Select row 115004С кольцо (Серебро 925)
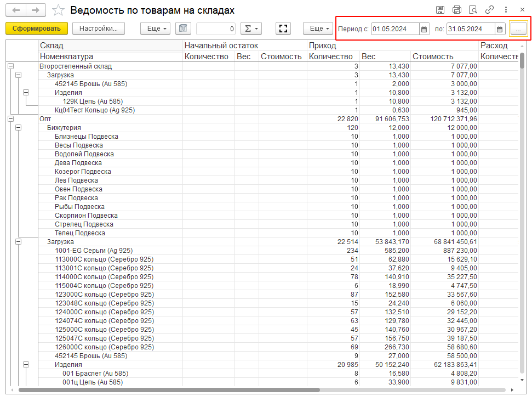The width and height of the screenshot is (532, 396). [x=104, y=286]
